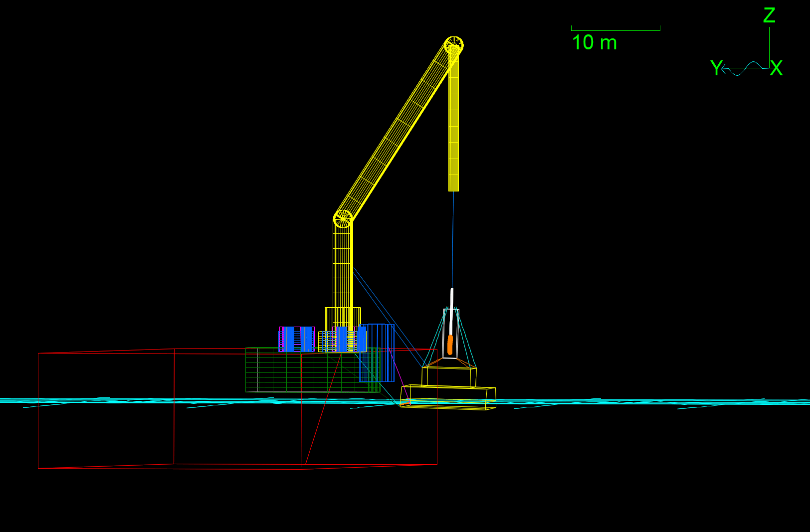
Task: Toggle the green deck grid visibility
Action: 279,369
